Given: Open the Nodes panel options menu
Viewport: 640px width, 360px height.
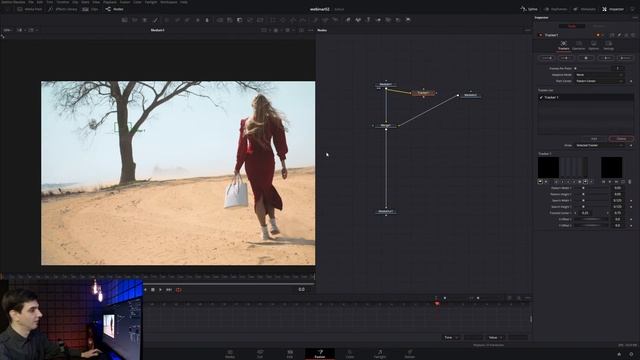Looking at the screenshot, I should pyautogui.click(x=527, y=30).
